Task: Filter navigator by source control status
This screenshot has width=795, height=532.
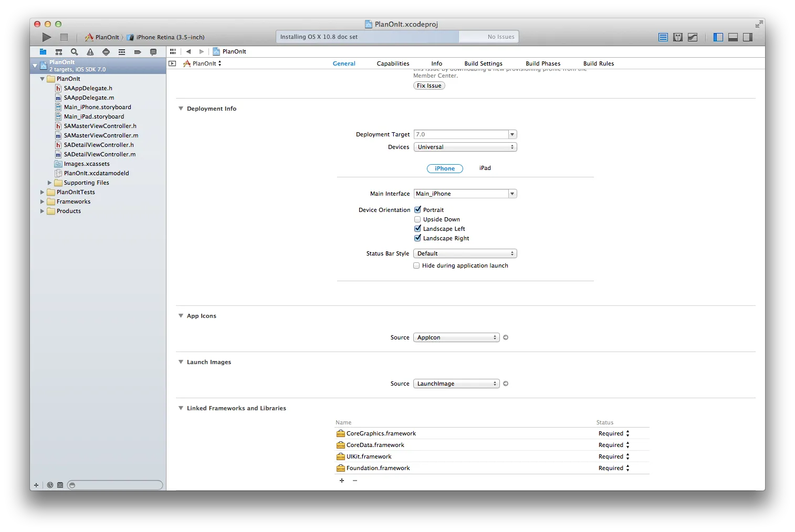Action: pyautogui.click(x=60, y=485)
